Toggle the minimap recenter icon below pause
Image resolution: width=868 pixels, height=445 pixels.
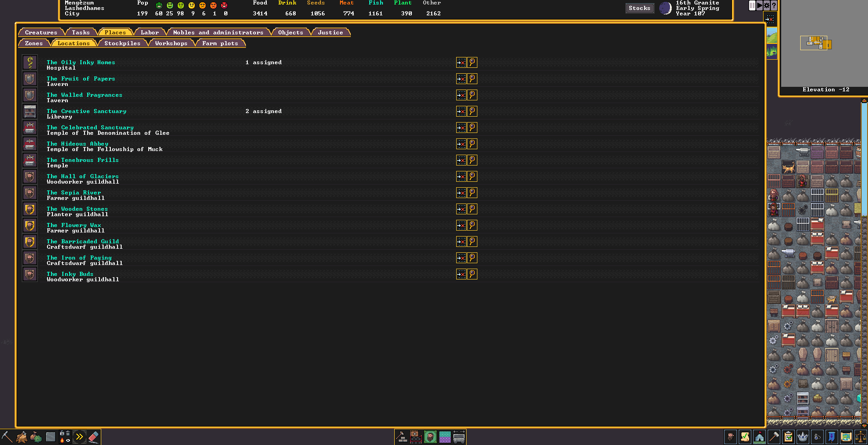770,19
